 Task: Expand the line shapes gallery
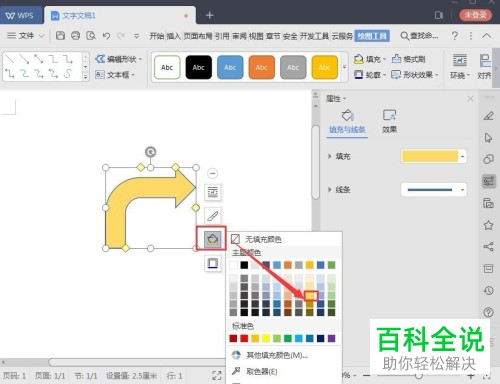click(x=86, y=77)
